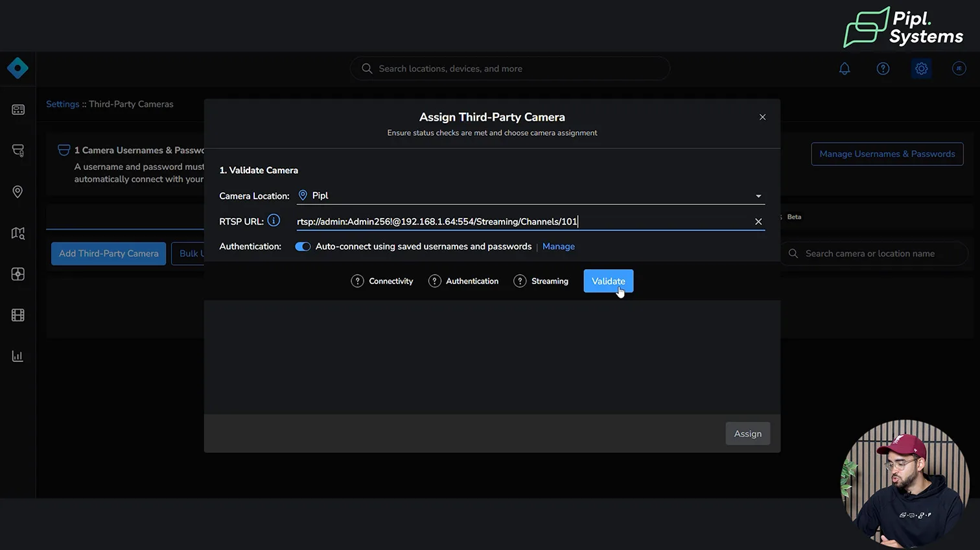
Task: Click the user profile avatar icon
Action: [959, 68]
